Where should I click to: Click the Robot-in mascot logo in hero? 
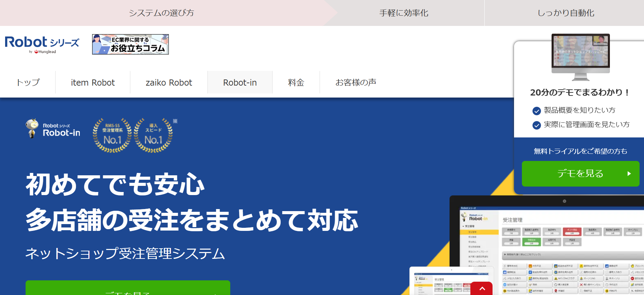click(x=53, y=129)
